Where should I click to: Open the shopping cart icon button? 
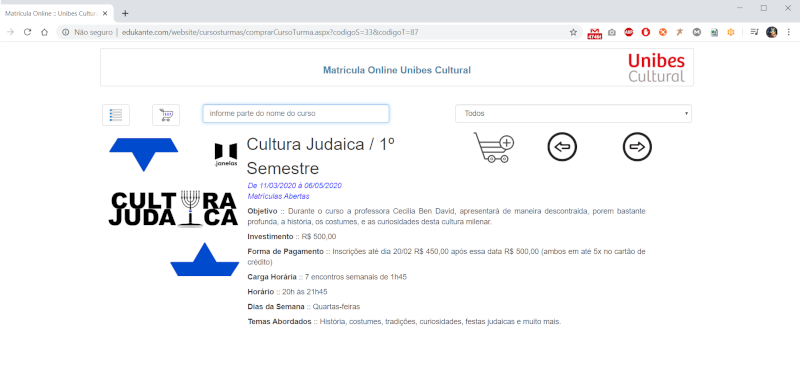pyautogui.click(x=166, y=115)
